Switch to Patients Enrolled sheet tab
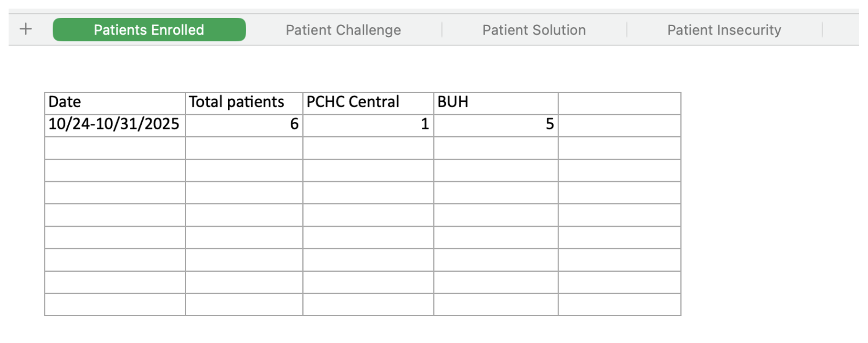The image size is (868, 343). click(149, 30)
